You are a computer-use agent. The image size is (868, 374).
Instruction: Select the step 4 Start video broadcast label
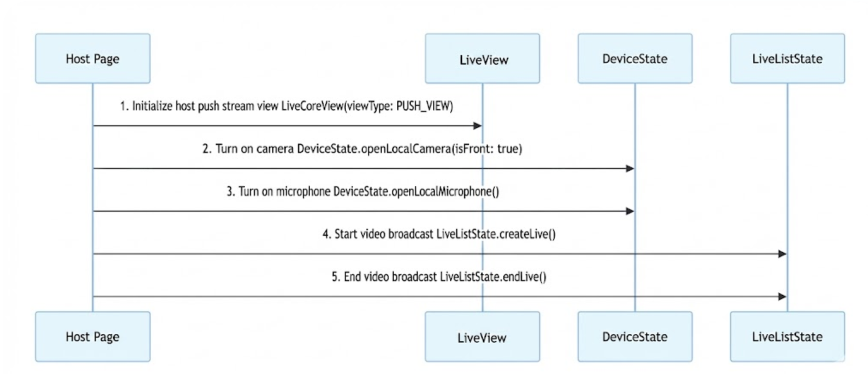(x=439, y=234)
